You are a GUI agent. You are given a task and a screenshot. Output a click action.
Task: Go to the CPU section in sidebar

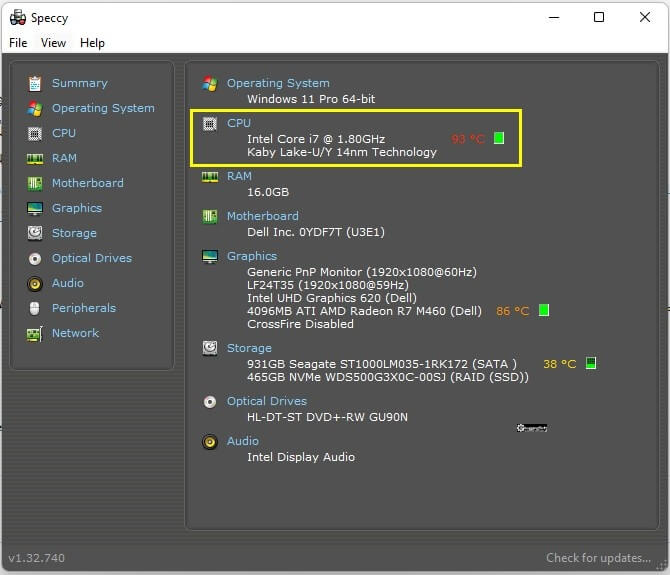64,133
